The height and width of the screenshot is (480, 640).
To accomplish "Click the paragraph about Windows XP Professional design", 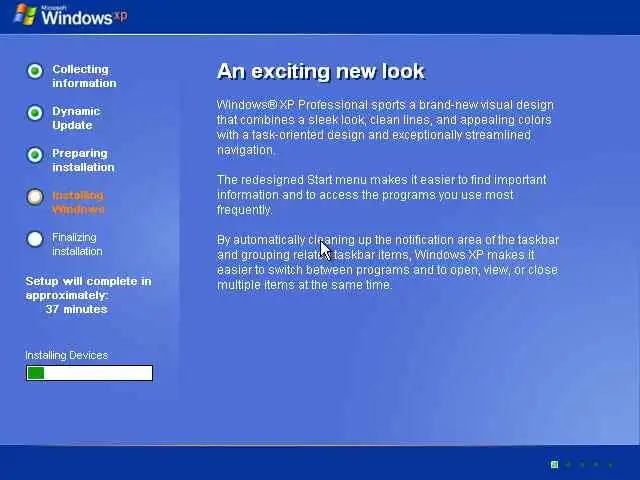I will tap(385, 127).
